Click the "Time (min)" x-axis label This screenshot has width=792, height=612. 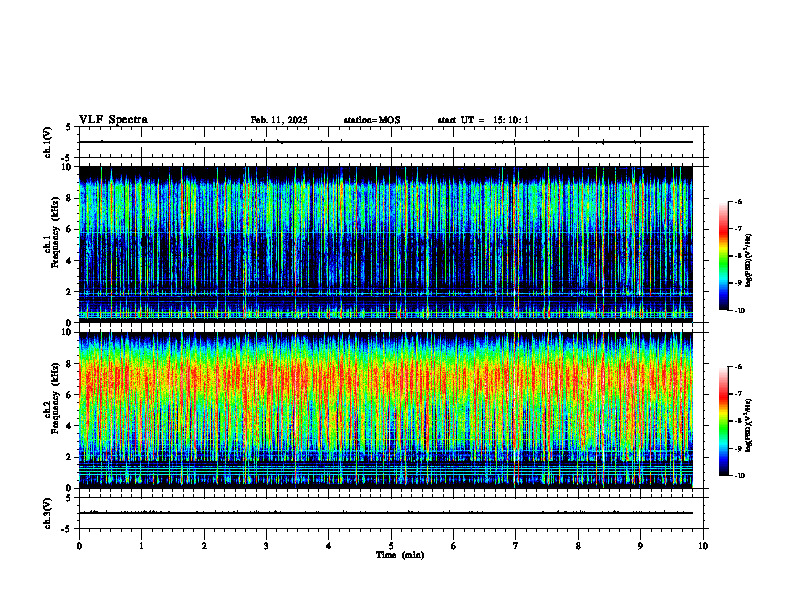coord(400,555)
